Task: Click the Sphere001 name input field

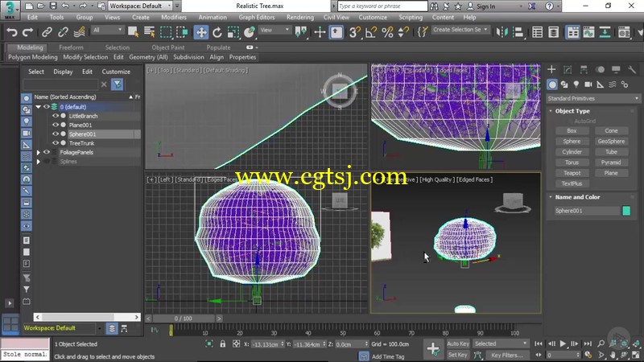Action: click(x=587, y=211)
